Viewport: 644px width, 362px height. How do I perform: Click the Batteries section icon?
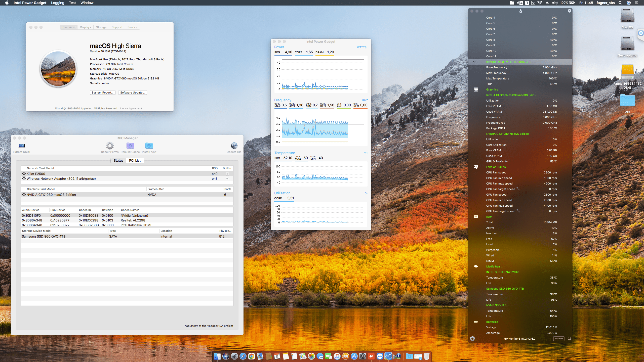[x=476, y=322]
